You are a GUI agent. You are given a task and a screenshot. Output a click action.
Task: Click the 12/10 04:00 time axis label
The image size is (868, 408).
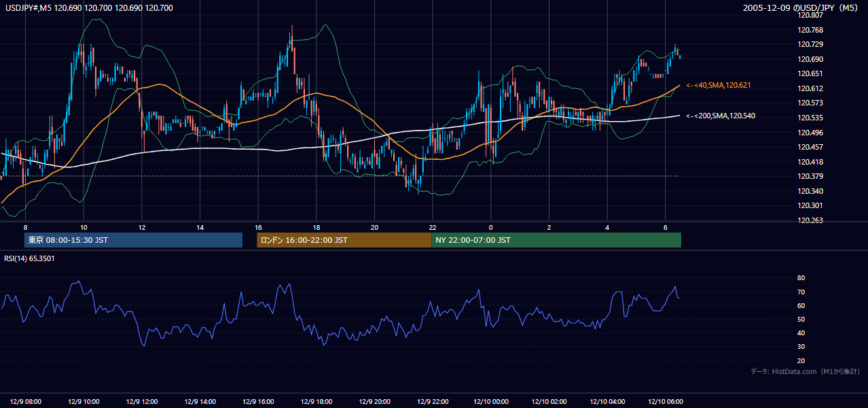click(608, 402)
